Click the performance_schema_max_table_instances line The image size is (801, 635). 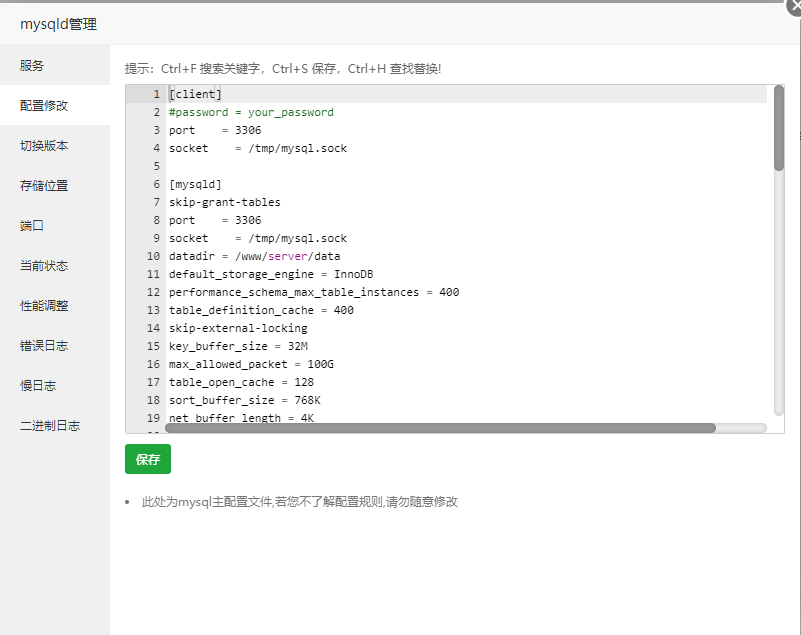click(314, 292)
